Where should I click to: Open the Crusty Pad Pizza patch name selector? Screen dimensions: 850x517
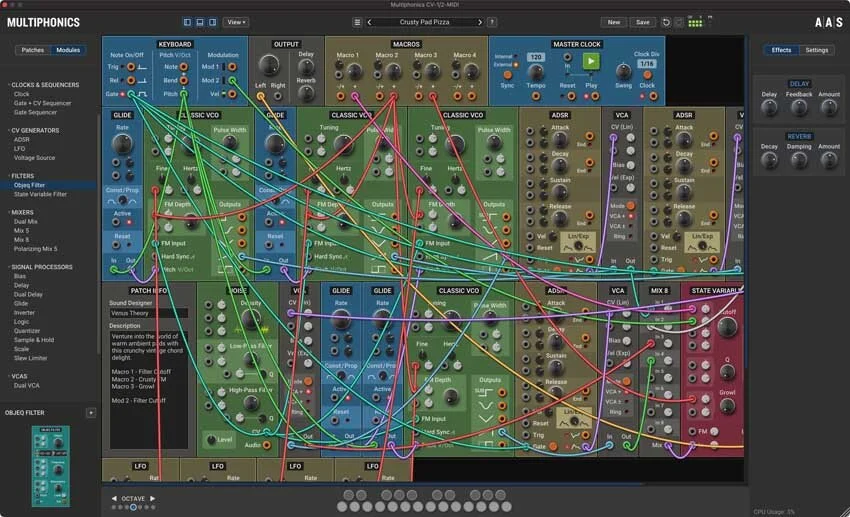[x=424, y=22]
